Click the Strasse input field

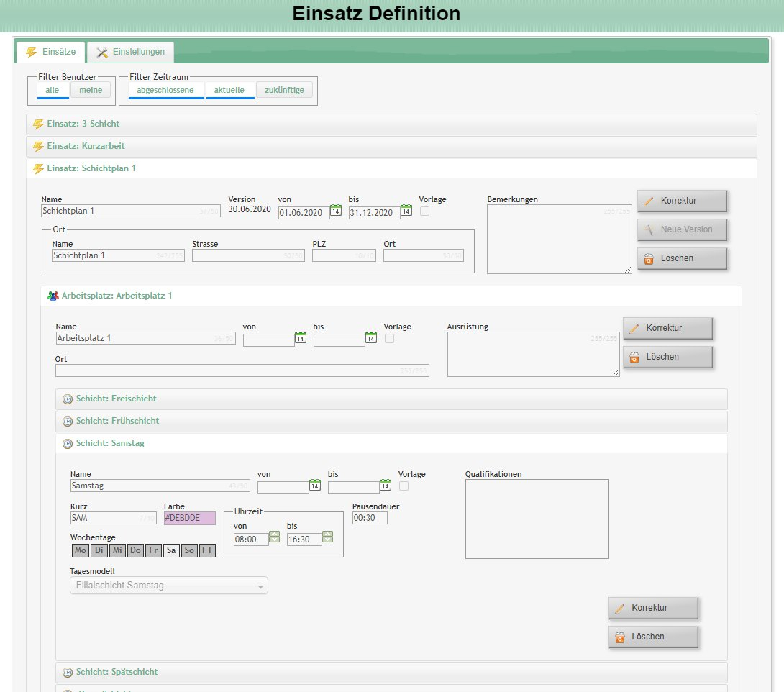248,255
